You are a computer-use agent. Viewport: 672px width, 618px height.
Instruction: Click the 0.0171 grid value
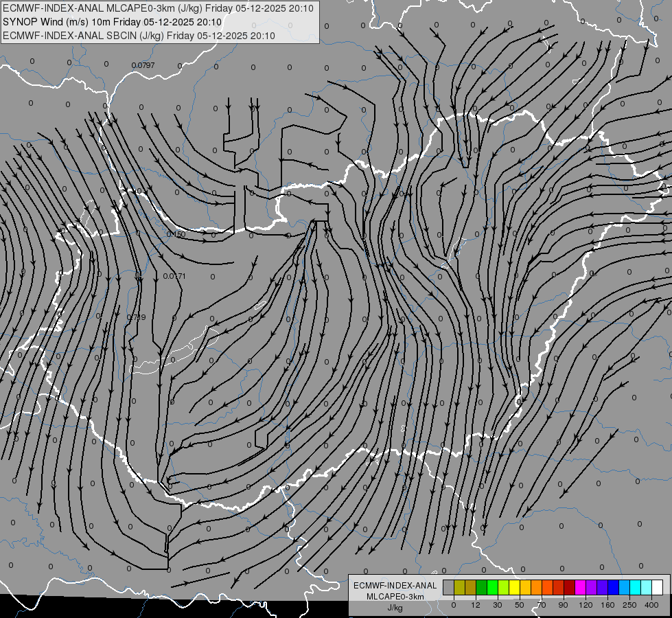point(174,276)
